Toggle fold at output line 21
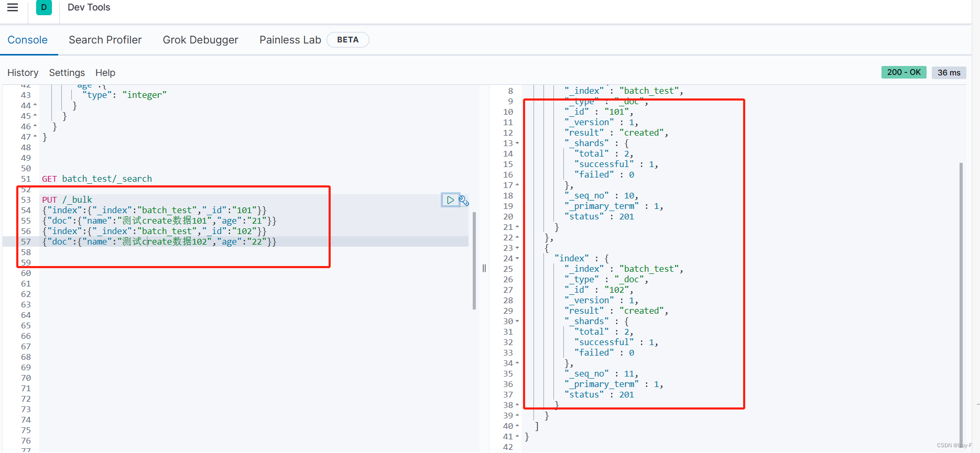The image size is (980, 453). pyautogui.click(x=517, y=227)
